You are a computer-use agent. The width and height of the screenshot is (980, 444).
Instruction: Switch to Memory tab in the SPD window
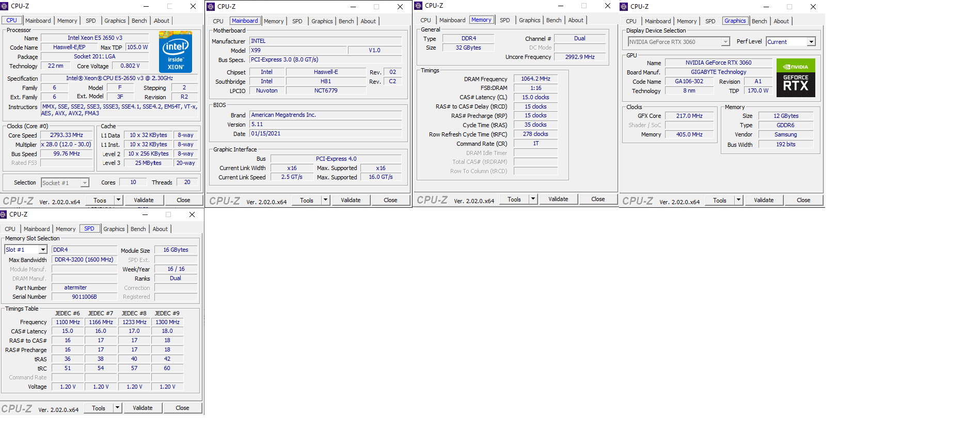tap(66, 229)
